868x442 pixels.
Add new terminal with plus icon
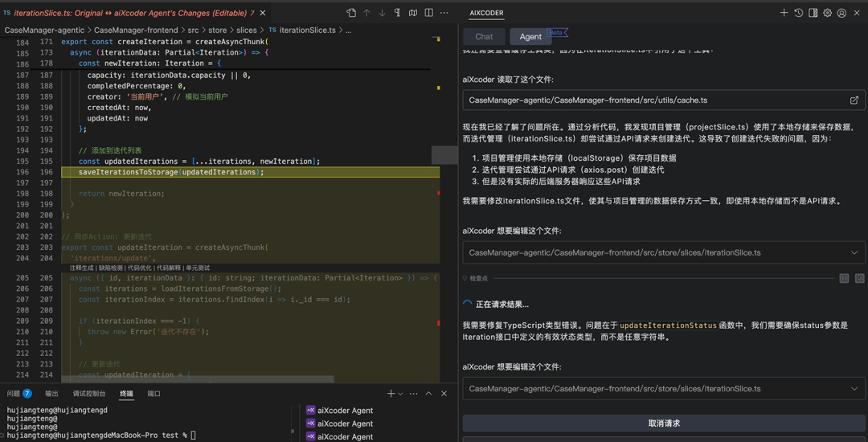point(391,394)
